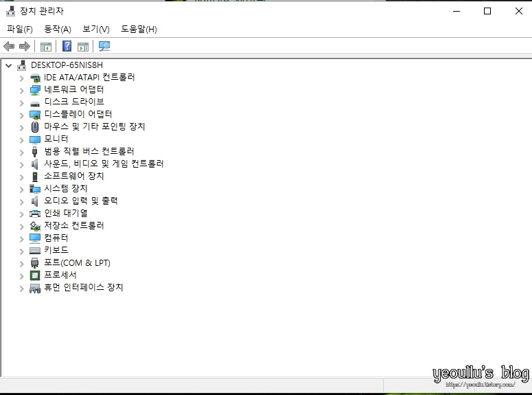The height and width of the screenshot is (395, 532).
Task: Click the 저장소 컨트롤러 icon
Action: click(35, 226)
